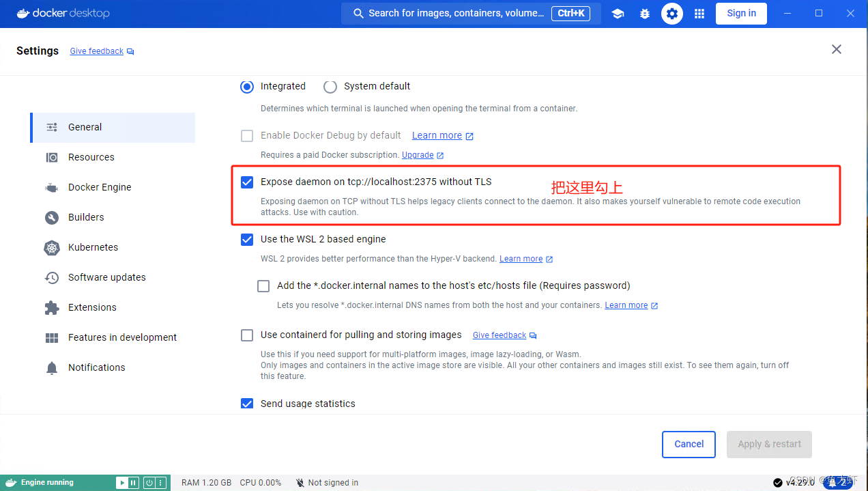The width and height of the screenshot is (868, 491).
Task: Open the Extensions settings section
Action: tap(113, 307)
